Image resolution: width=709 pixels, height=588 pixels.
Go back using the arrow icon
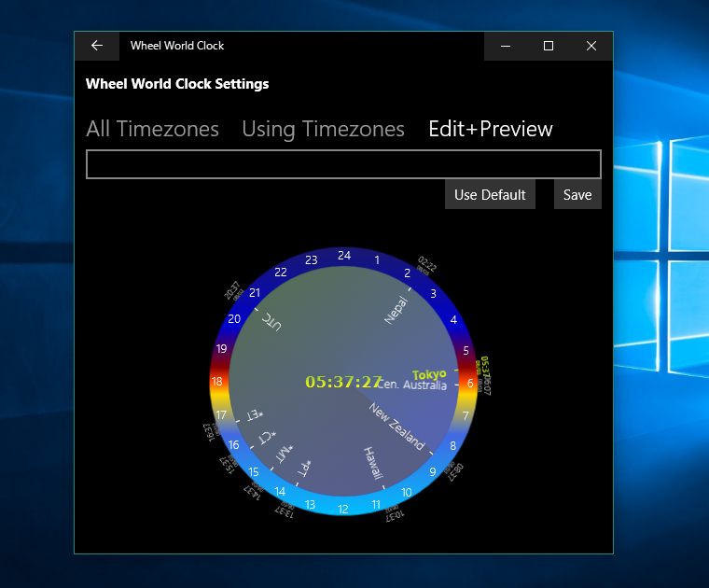tap(97, 46)
